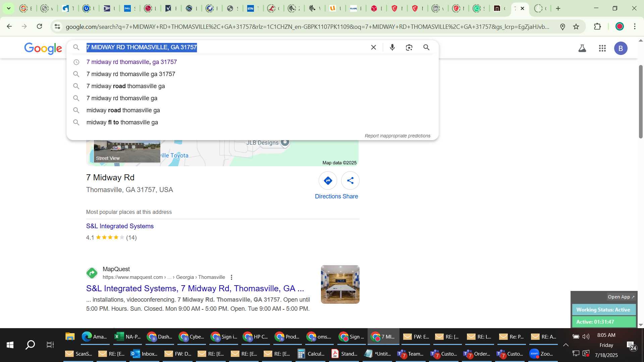
Task: Open the Zoom app on the taskbar
Action: pos(542,354)
